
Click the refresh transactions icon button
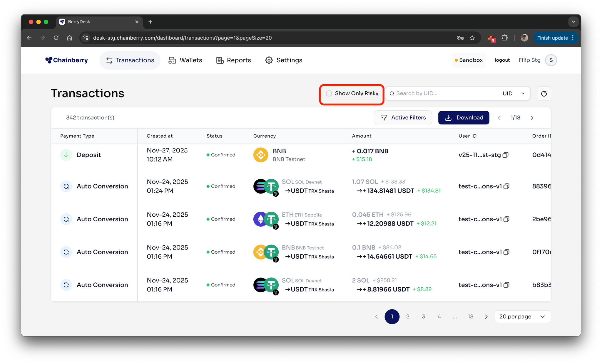(x=544, y=93)
